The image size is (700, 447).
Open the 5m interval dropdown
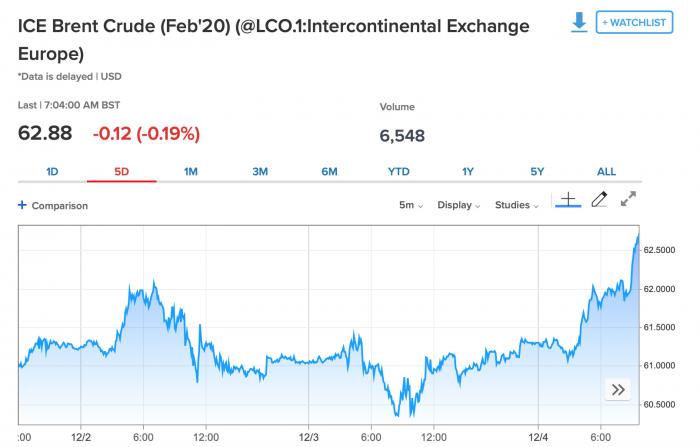pos(411,205)
